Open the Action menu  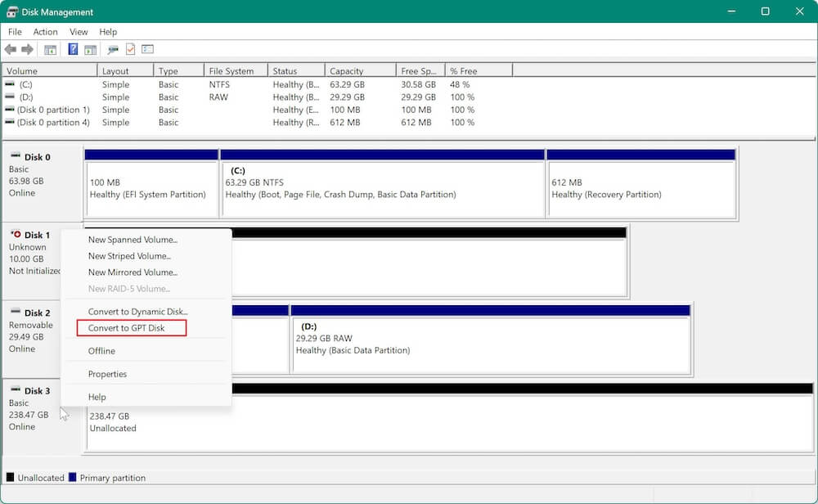[x=45, y=32]
